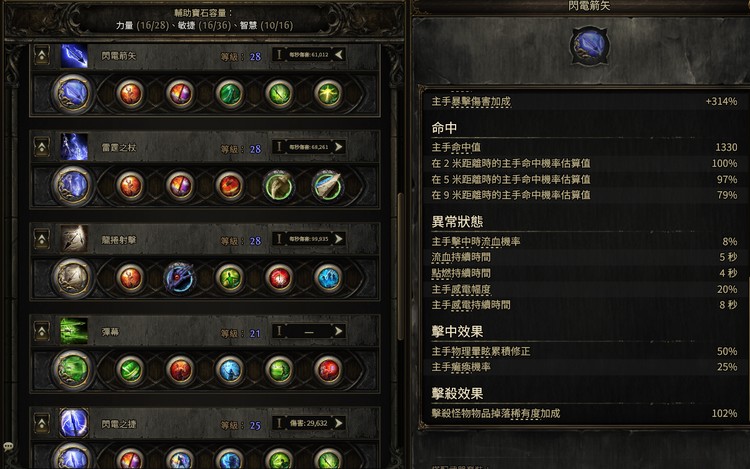Click the 彈幕 green skill thumbnail icon
This screenshot has width=750, height=469.
pos(74,331)
